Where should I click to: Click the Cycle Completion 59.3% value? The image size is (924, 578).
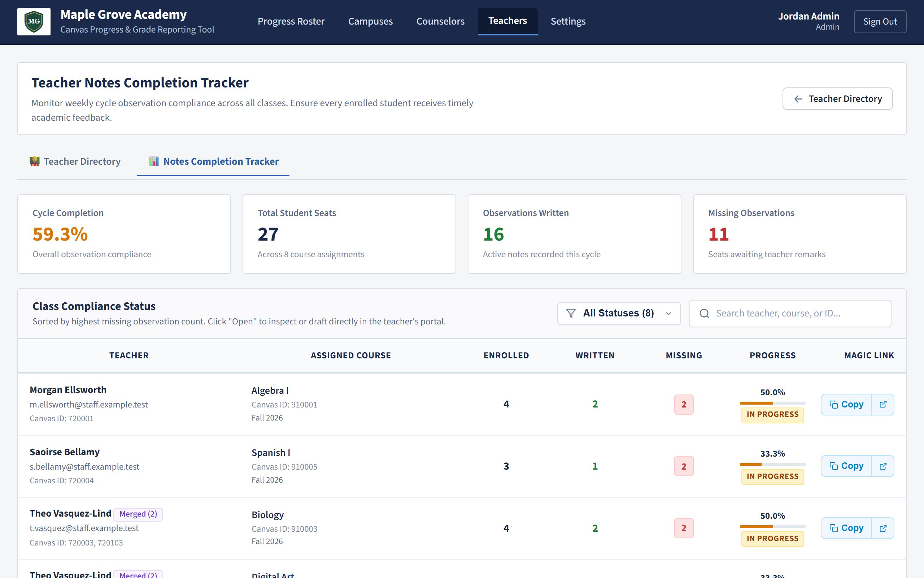pos(60,234)
